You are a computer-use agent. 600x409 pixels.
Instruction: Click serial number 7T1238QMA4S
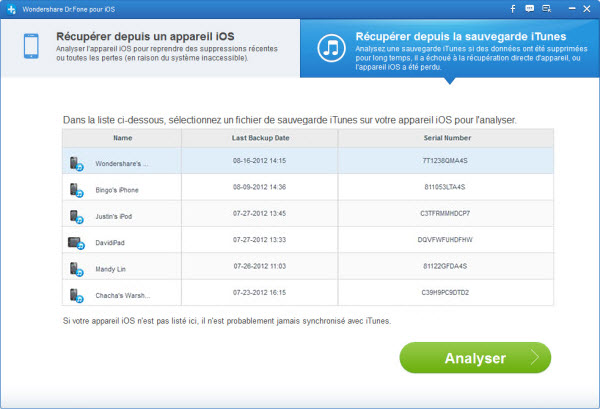click(445, 161)
